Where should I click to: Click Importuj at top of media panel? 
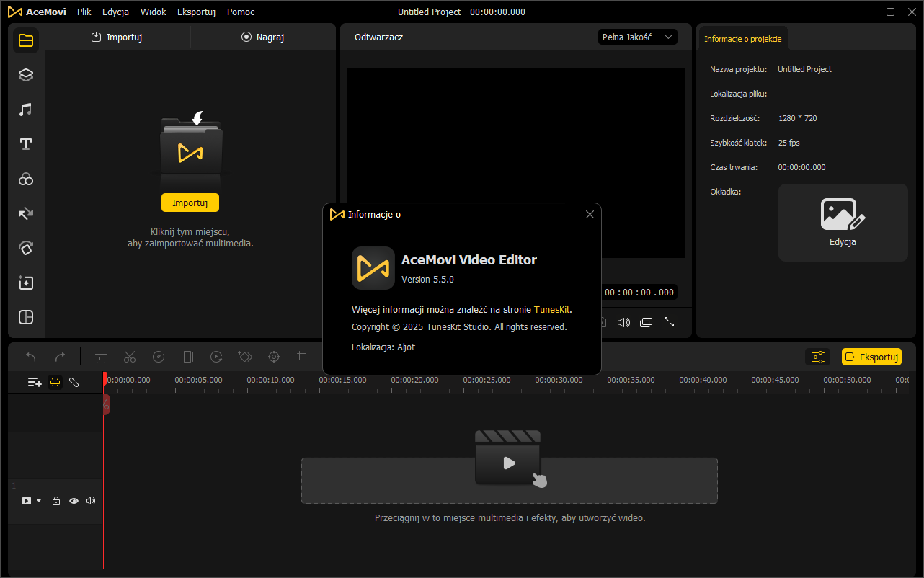(x=117, y=37)
